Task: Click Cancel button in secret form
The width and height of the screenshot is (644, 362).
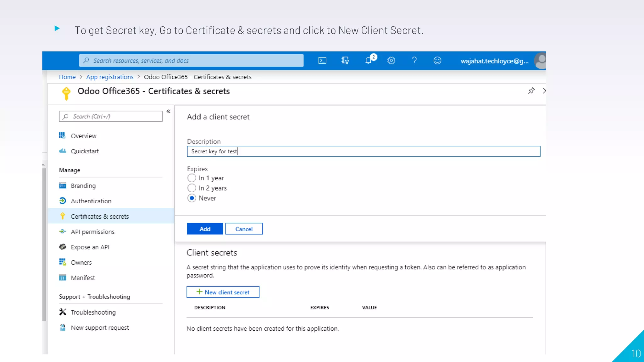Action: (x=244, y=229)
